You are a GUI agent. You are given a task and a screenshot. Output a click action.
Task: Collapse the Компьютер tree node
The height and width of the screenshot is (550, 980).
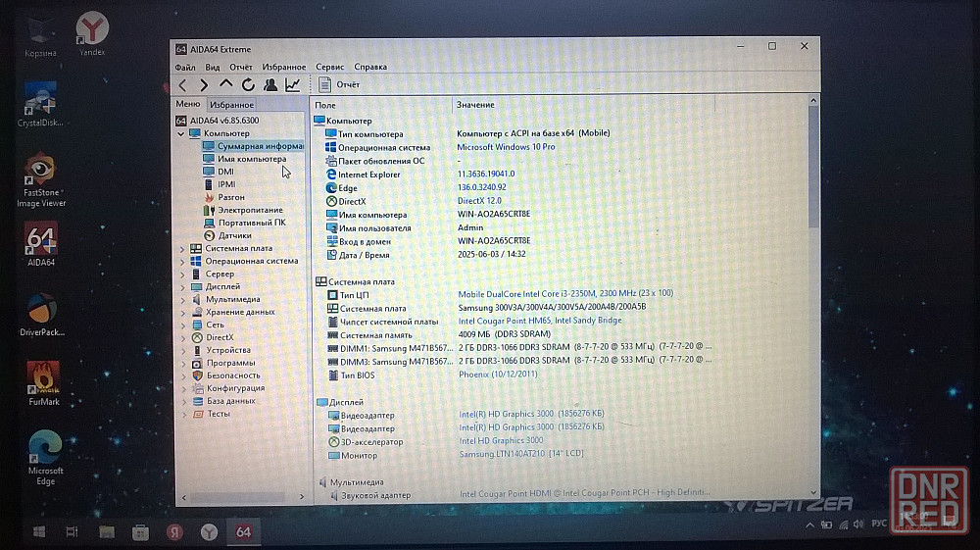click(x=181, y=133)
